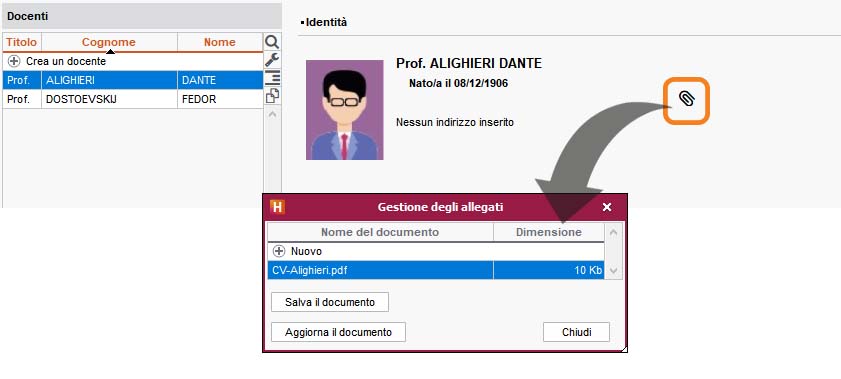This screenshot has width=841, height=379.
Task: Click attachments list scrollbar down arrow
Action: [614, 271]
